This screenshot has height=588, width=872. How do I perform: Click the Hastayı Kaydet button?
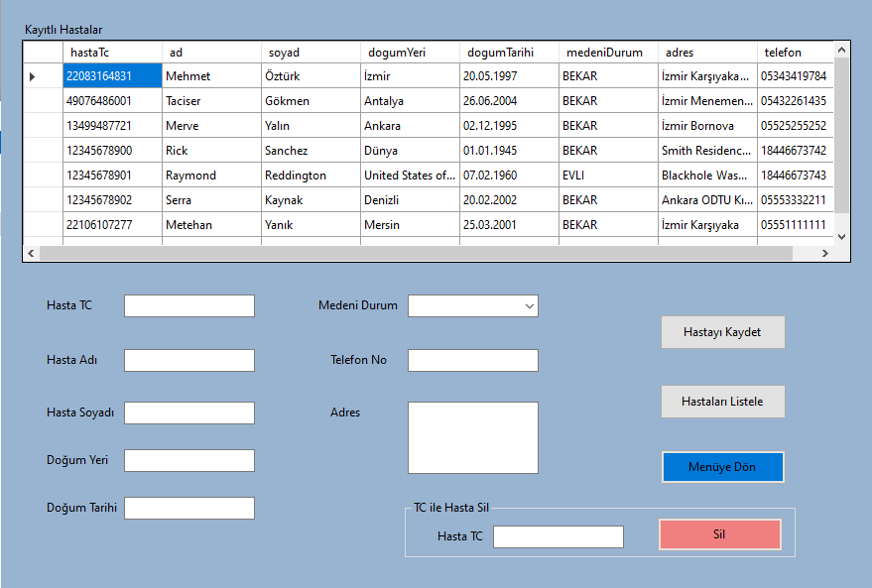pyautogui.click(x=722, y=331)
